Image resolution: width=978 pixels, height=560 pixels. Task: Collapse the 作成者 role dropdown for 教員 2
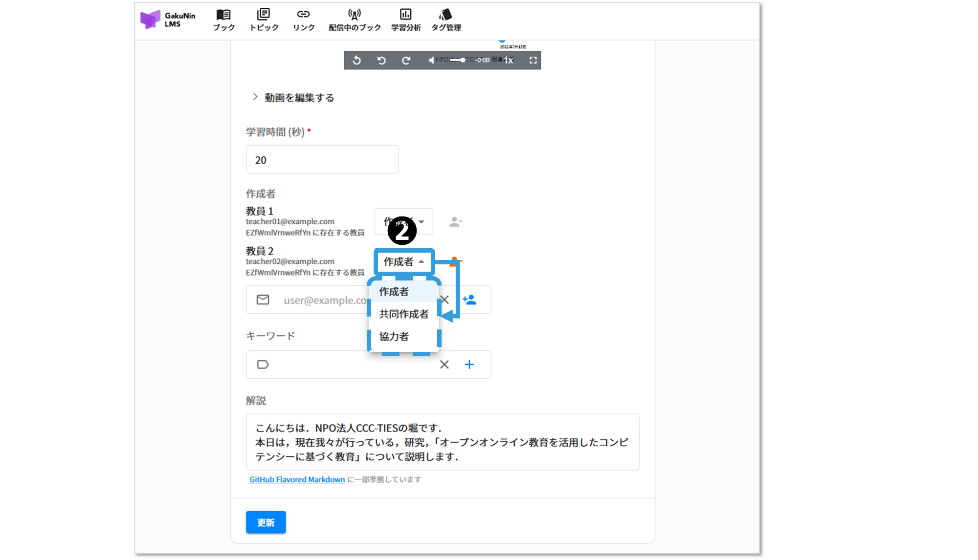click(404, 262)
